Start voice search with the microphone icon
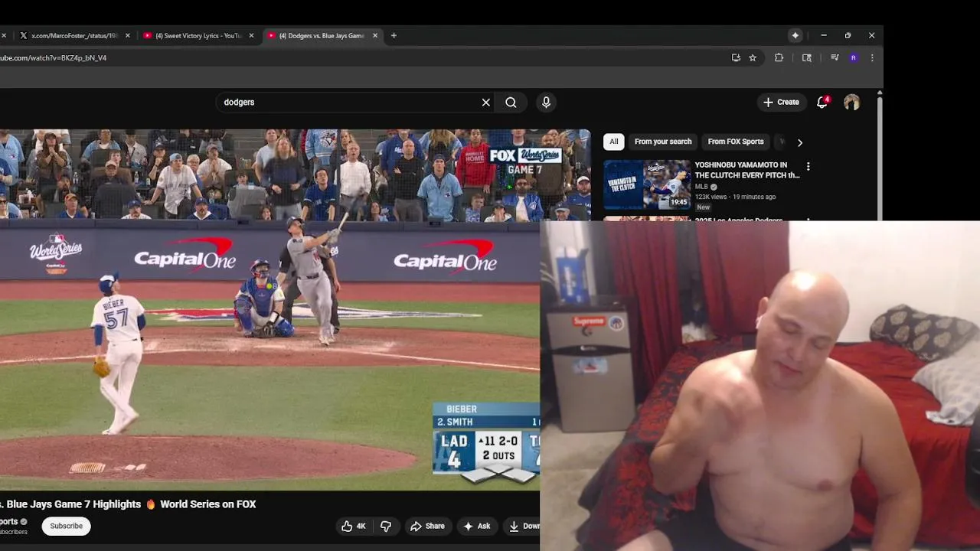Screen dimensions: 980x551 [x=546, y=102]
